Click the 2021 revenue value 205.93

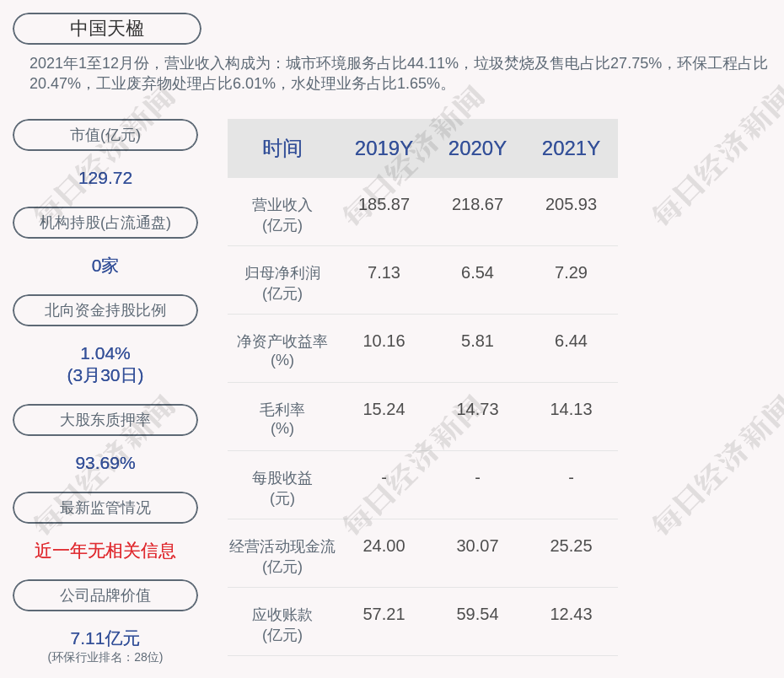(571, 204)
